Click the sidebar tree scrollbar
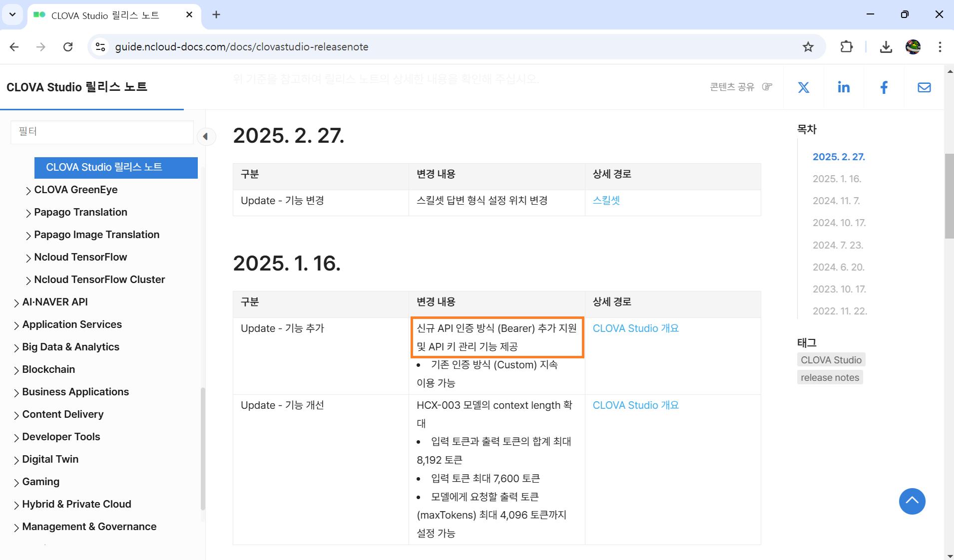Screen dimensions: 954x560 (x=203, y=448)
